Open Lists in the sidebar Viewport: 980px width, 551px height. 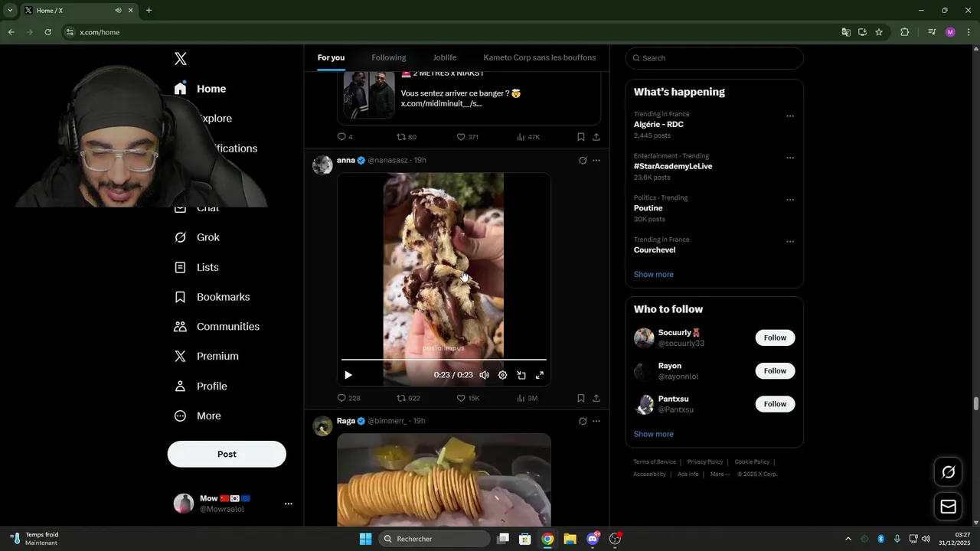(x=197, y=267)
